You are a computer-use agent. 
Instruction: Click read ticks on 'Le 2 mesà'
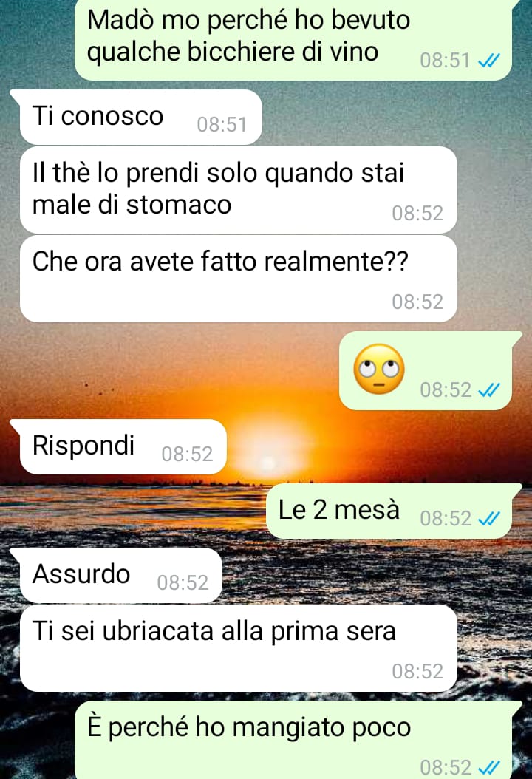(488, 519)
